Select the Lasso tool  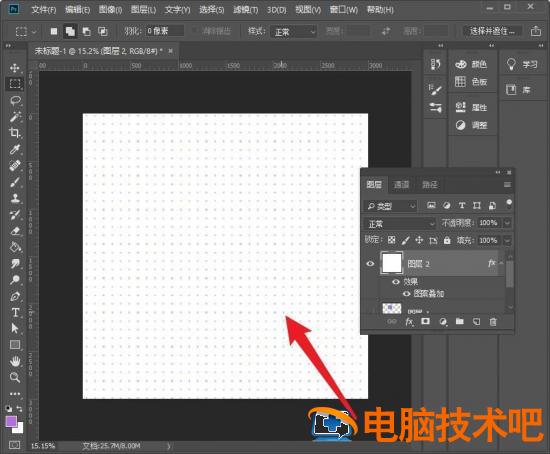[15, 100]
